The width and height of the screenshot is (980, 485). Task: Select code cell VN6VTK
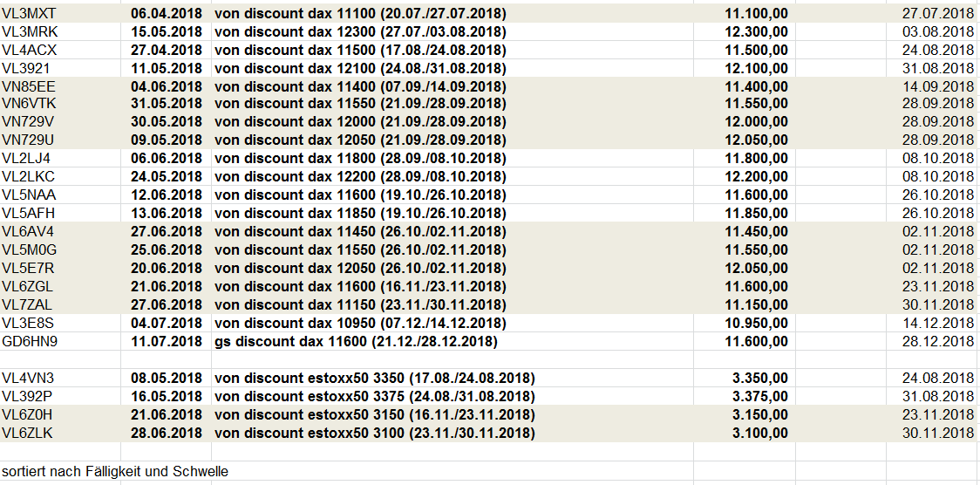pos(29,104)
